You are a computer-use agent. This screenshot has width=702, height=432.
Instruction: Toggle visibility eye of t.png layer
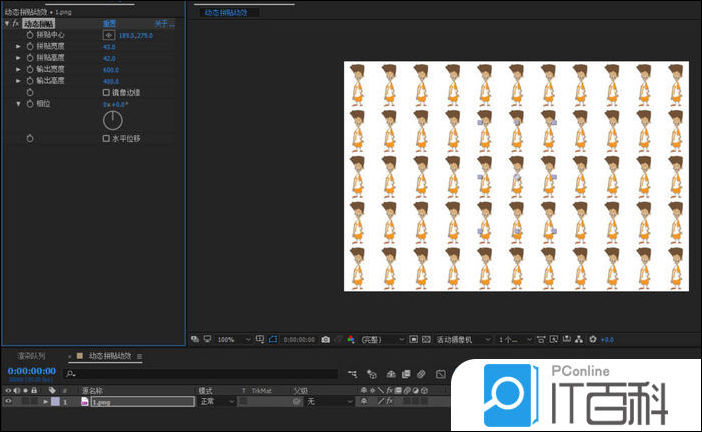9,401
